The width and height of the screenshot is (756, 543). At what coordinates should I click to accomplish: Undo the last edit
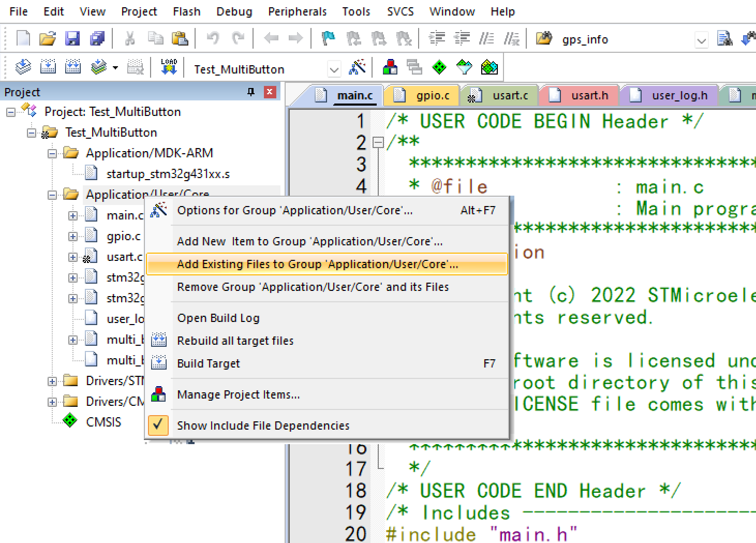[x=213, y=39]
